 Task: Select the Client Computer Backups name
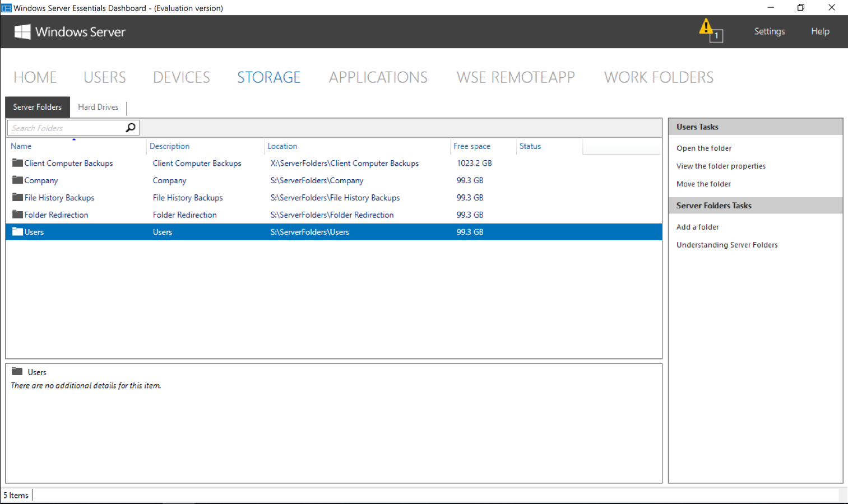68,164
